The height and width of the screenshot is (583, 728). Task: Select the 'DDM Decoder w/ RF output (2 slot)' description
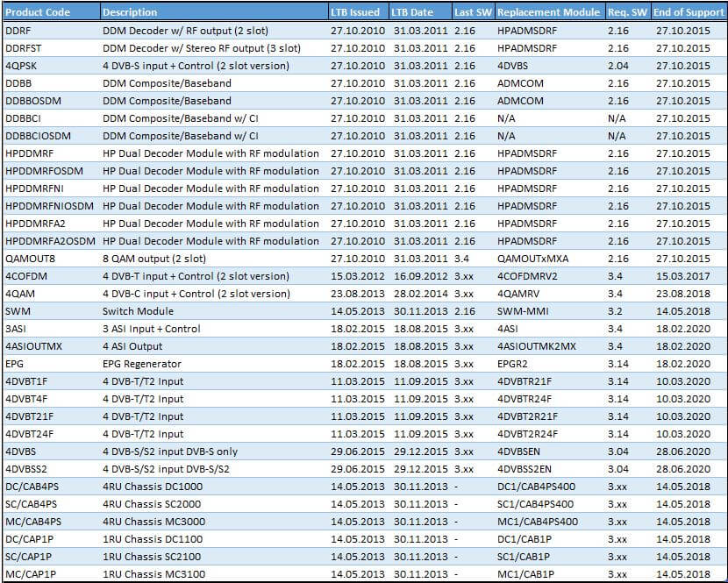[185, 31]
